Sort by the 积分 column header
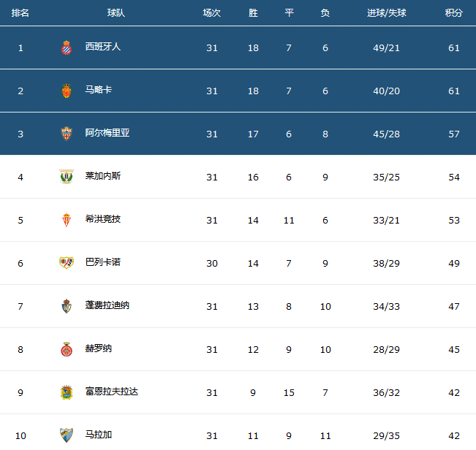 coord(453,13)
